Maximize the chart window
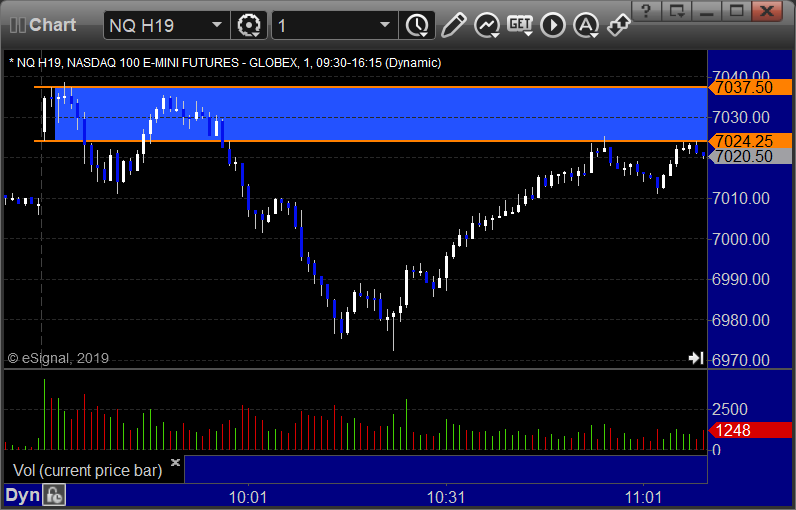The image size is (796, 510). 737,11
